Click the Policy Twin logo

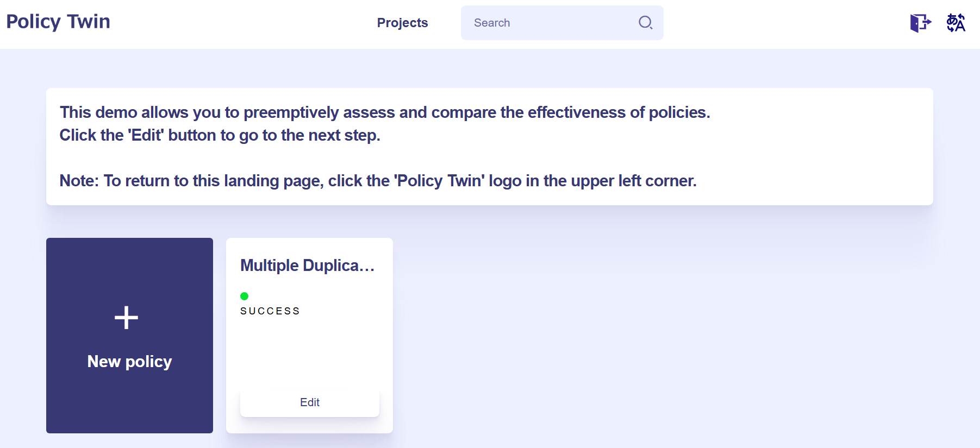58,22
